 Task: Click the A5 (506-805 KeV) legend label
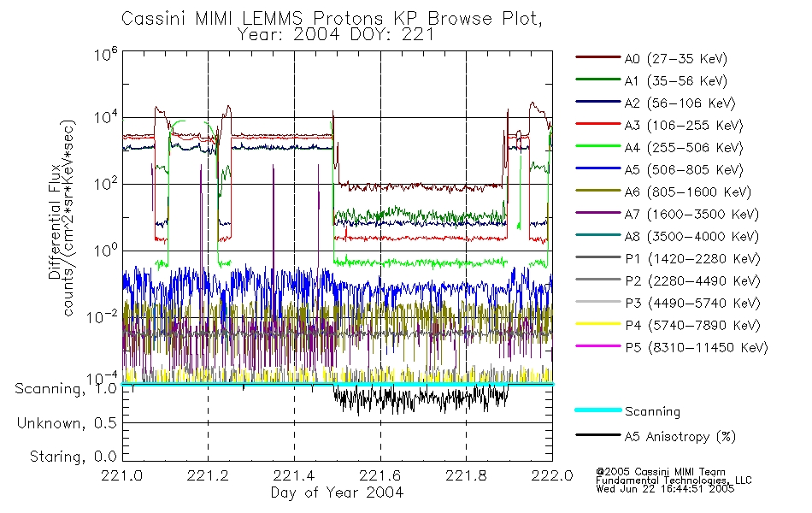684,170
